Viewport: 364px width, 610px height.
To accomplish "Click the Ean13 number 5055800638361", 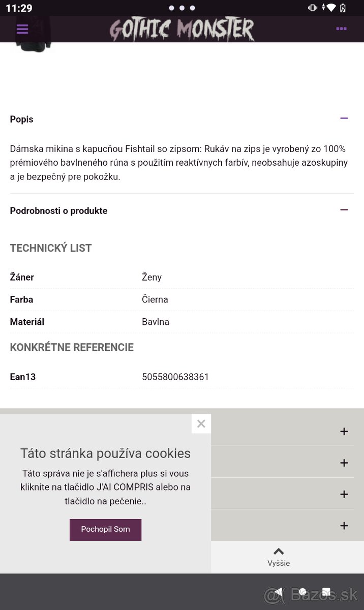I will tap(175, 377).
